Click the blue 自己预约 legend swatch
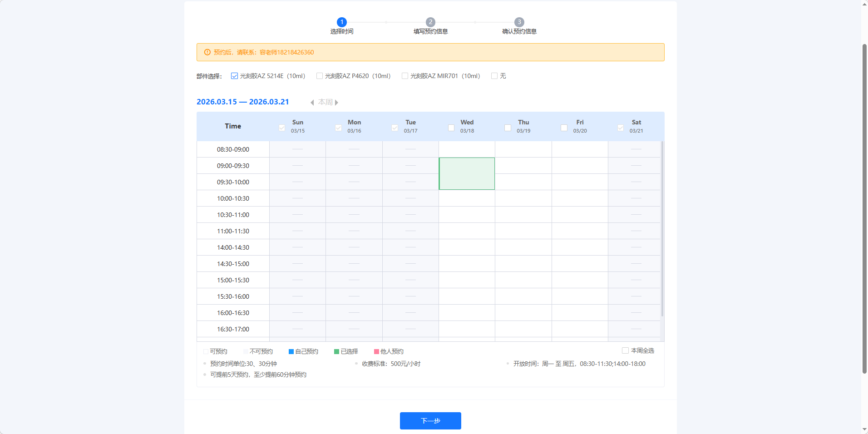 click(291, 352)
